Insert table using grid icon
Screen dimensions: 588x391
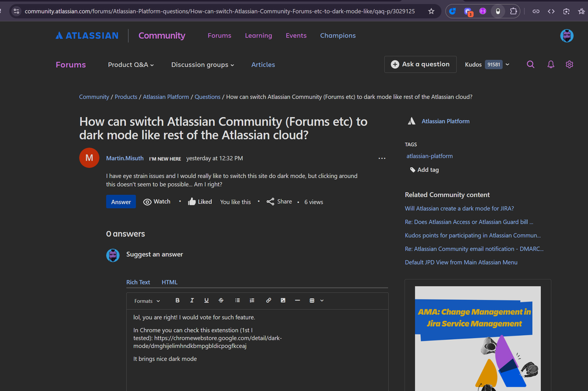(x=311, y=300)
